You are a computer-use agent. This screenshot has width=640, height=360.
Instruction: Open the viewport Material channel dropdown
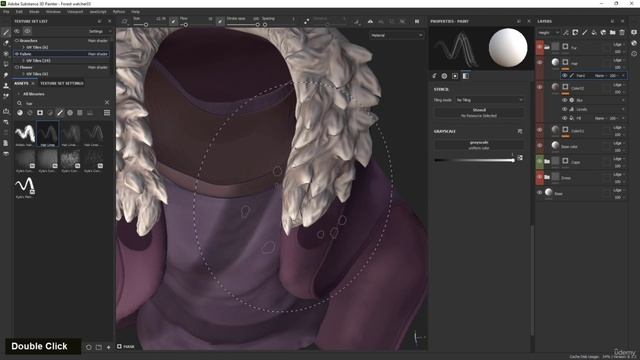tap(396, 36)
